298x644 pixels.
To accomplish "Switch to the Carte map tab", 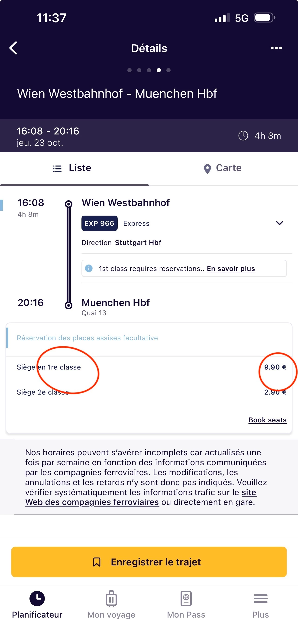I will (223, 168).
